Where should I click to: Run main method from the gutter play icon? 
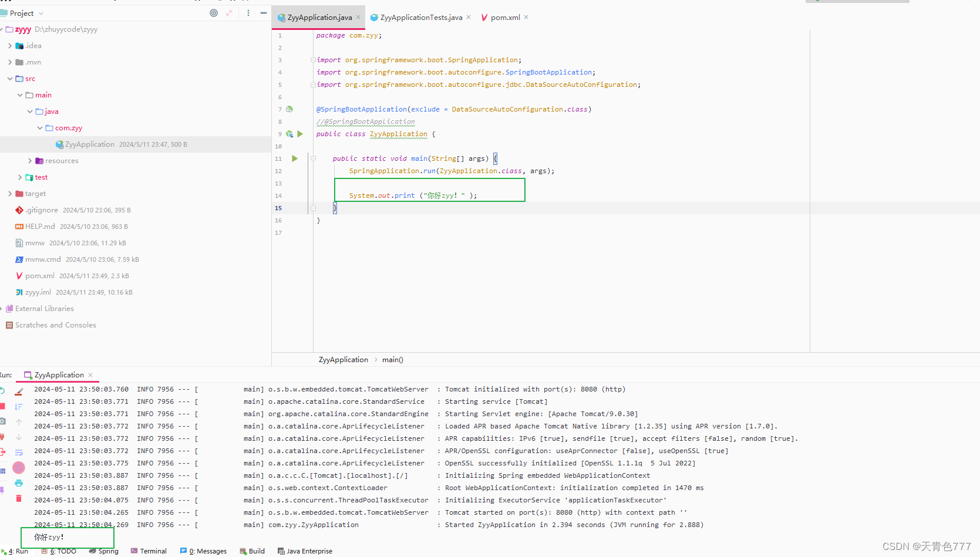click(295, 158)
